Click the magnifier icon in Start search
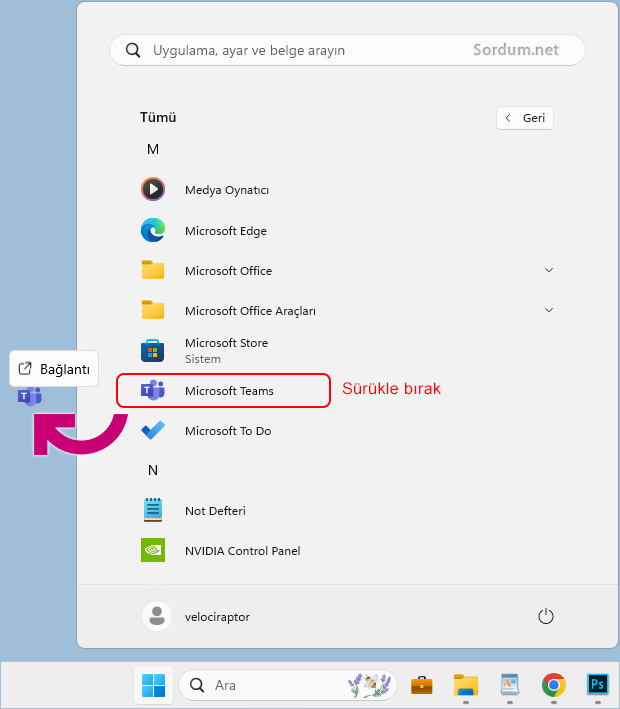This screenshot has height=709, width=620. coord(133,50)
